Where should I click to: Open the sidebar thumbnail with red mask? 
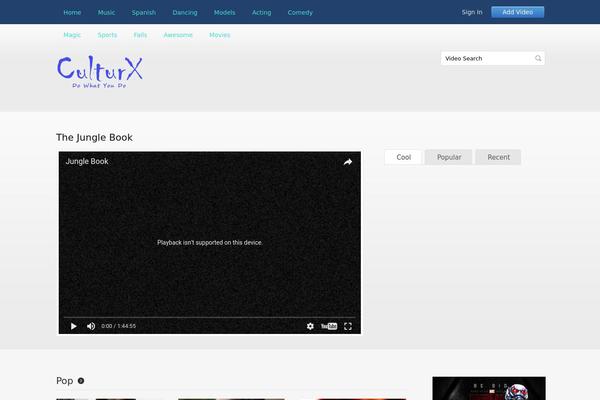(489, 388)
